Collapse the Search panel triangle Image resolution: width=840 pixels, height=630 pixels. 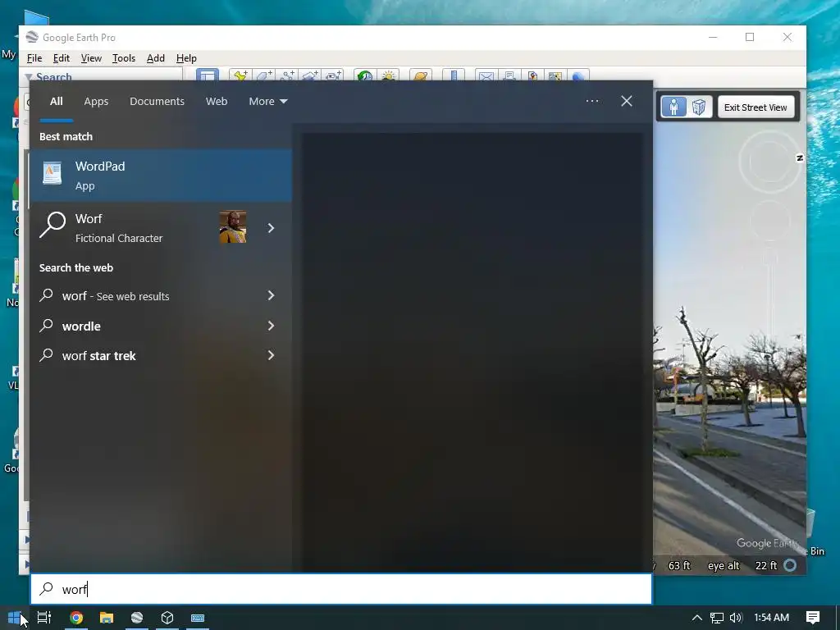(x=29, y=77)
